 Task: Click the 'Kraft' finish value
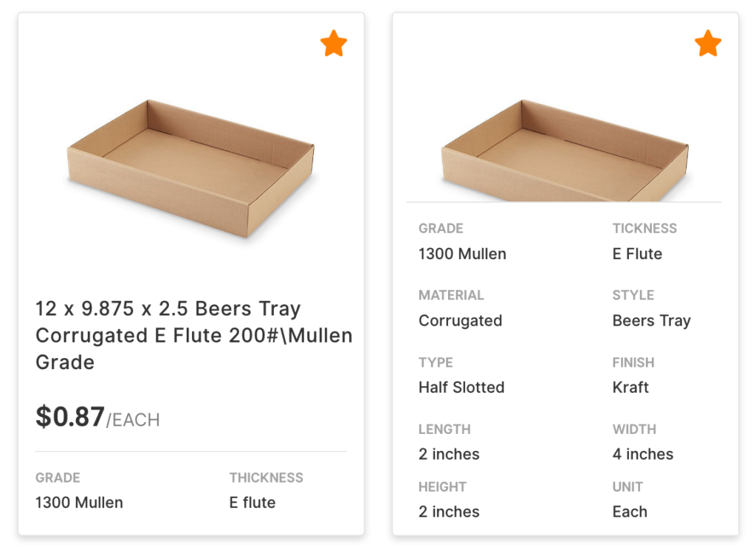630,387
